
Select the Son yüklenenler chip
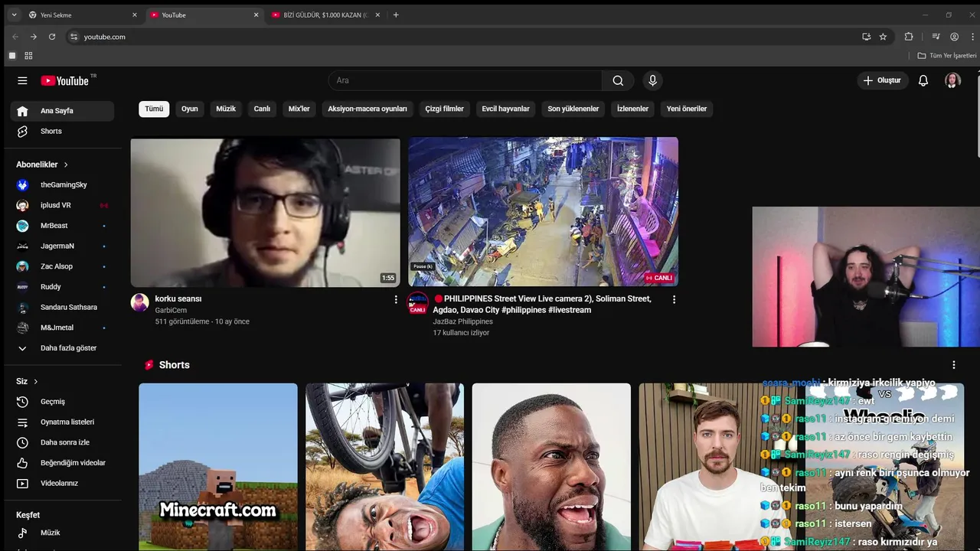coord(573,109)
